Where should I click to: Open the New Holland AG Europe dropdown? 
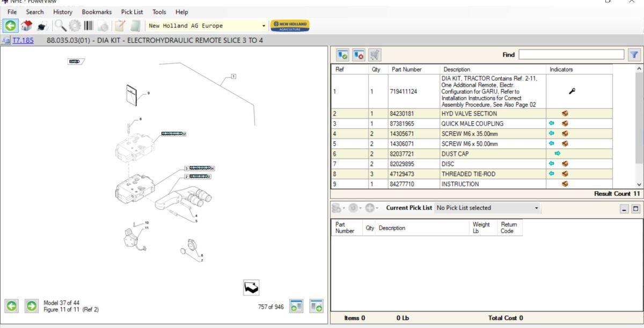coord(264,26)
